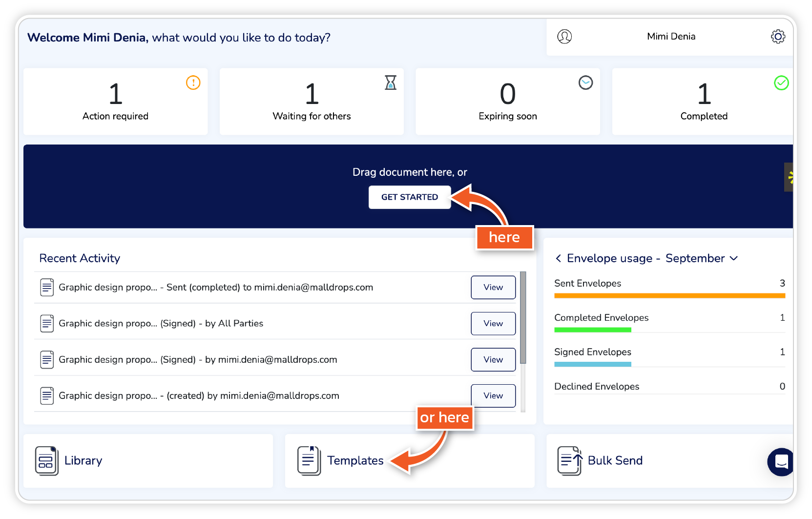Click the yellow widget on the banner edge
The width and height of the screenshot is (812, 519).
pyautogui.click(x=789, y=177)
